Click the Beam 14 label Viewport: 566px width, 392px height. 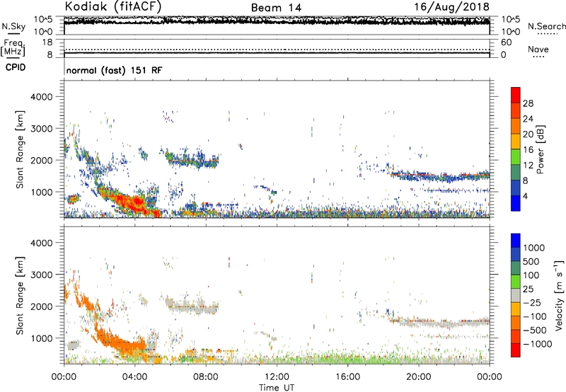[276, 8]
